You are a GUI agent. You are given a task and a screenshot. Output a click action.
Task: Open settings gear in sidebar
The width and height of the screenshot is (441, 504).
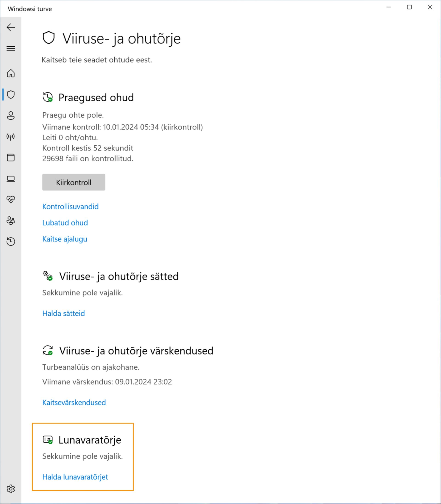coord(11,489)
